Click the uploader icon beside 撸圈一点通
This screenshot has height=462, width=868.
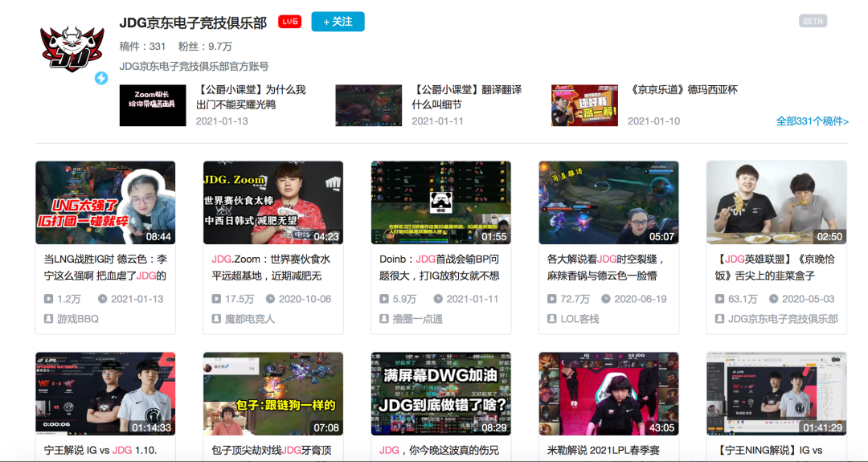pos(383,319)
